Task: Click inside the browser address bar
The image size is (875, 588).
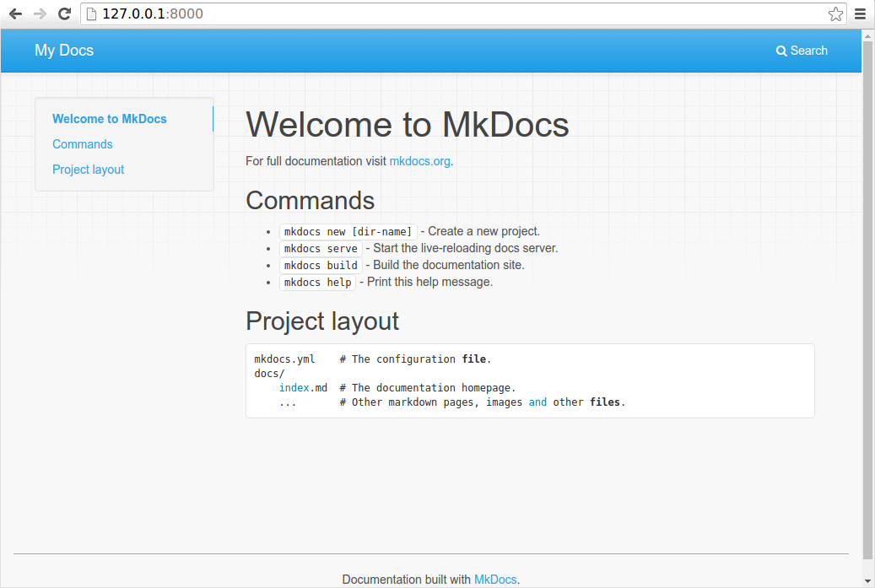Action: pyautogui.click(x=338, y=13)
